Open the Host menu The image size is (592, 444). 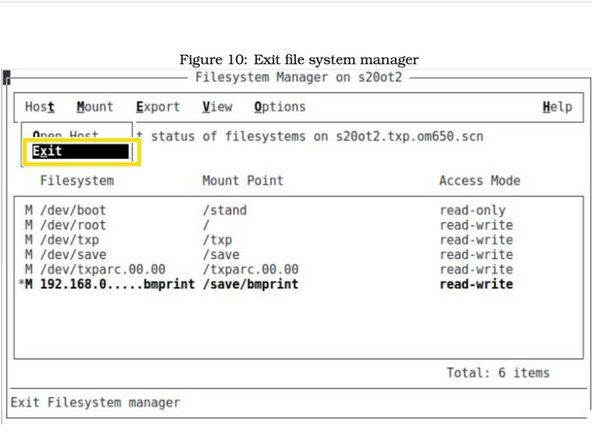40,107
